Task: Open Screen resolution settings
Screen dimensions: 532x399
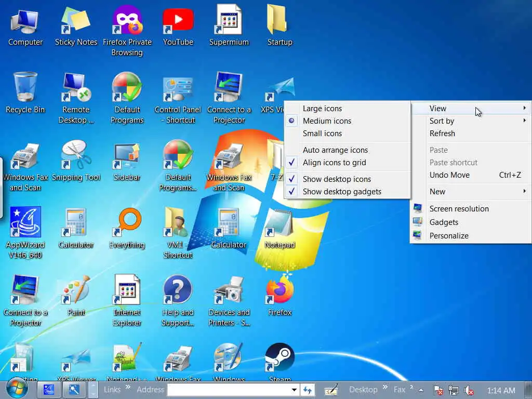Action: pyautogui.click(x=471, y=209)
